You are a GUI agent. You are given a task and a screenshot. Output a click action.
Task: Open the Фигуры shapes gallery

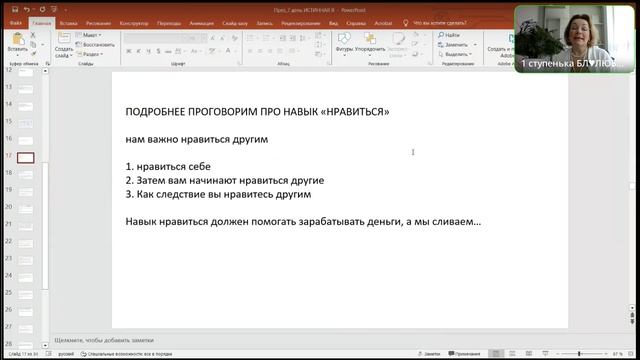[344, 43]
